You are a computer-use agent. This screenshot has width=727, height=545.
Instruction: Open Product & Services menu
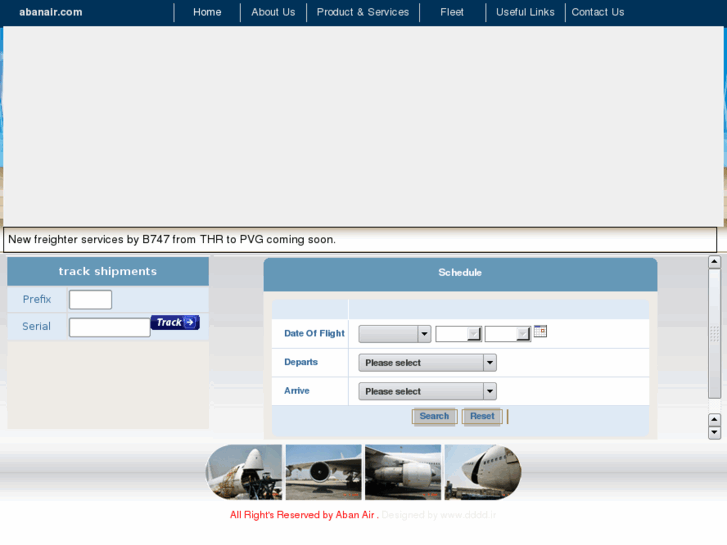[363, 12]
